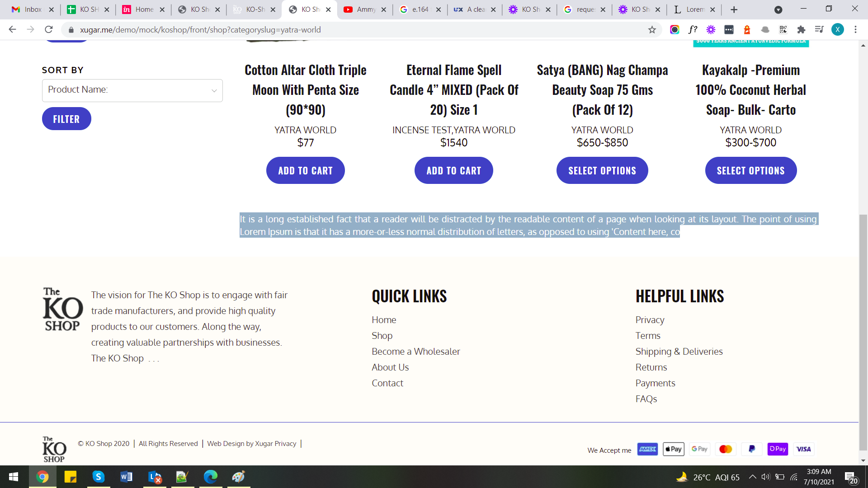
Task: Click the QR code extension icon
Action: coord(783,29)
